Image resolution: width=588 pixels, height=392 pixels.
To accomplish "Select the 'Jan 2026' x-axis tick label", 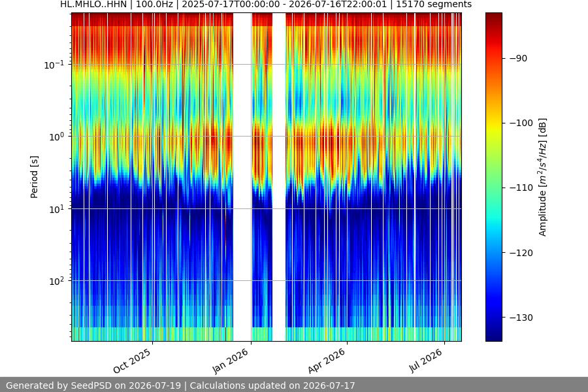I will point(230,361).
